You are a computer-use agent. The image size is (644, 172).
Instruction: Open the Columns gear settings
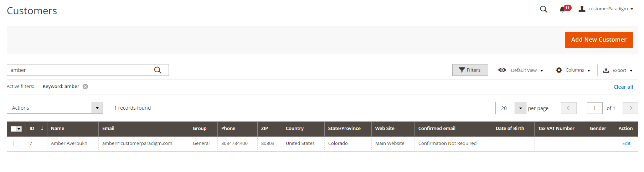(559, 70)
